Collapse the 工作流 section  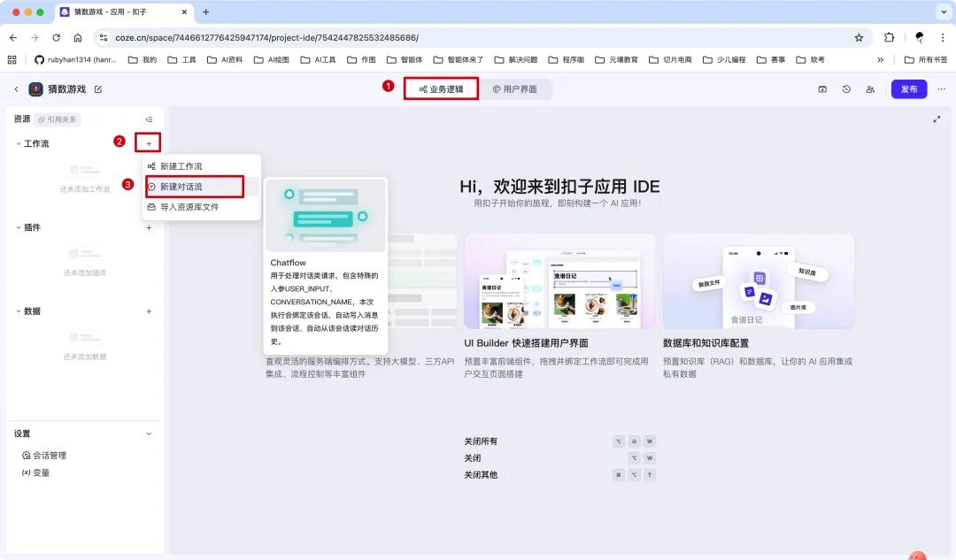pyautogui.click(x=19, y=144)
